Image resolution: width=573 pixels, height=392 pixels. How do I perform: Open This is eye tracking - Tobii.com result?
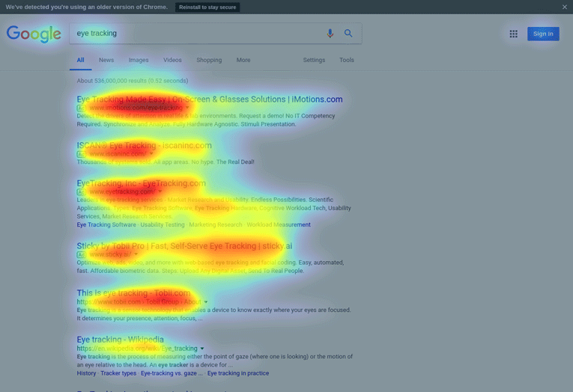tap(133, 293)
